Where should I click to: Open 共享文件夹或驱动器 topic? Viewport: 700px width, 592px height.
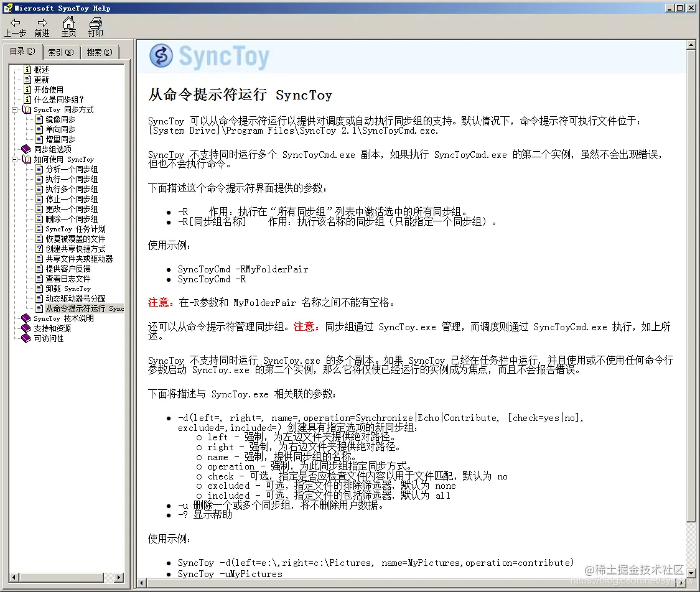point(79,259)
